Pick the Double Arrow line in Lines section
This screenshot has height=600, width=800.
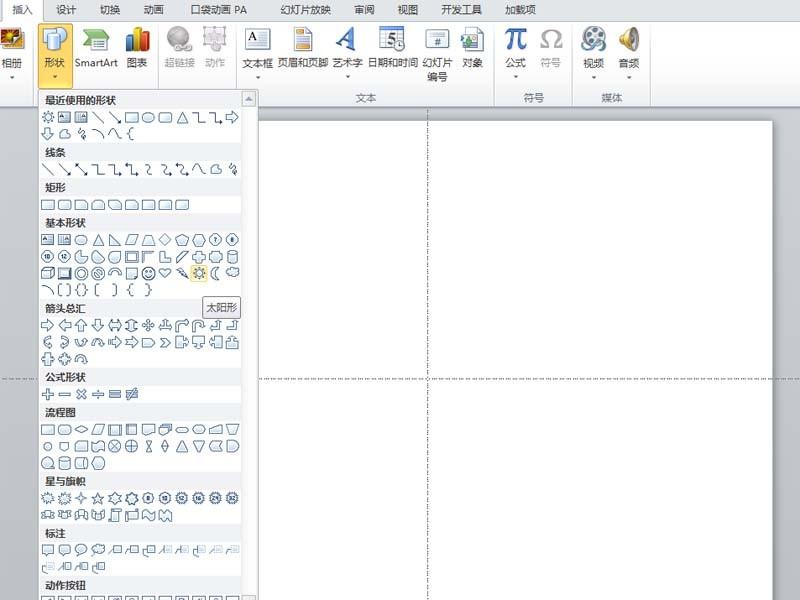point(81,169)
